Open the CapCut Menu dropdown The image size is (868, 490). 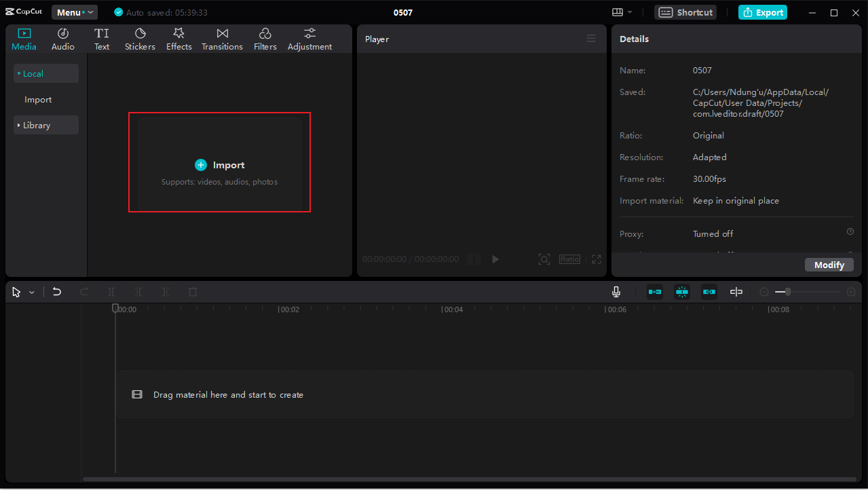point(75,12)
